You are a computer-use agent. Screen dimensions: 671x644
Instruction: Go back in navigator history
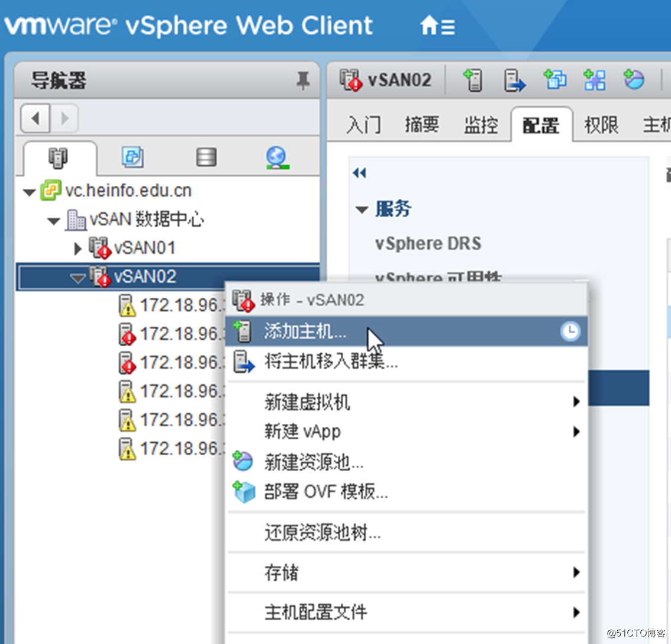pyautogui.click(x=36, y=118)
